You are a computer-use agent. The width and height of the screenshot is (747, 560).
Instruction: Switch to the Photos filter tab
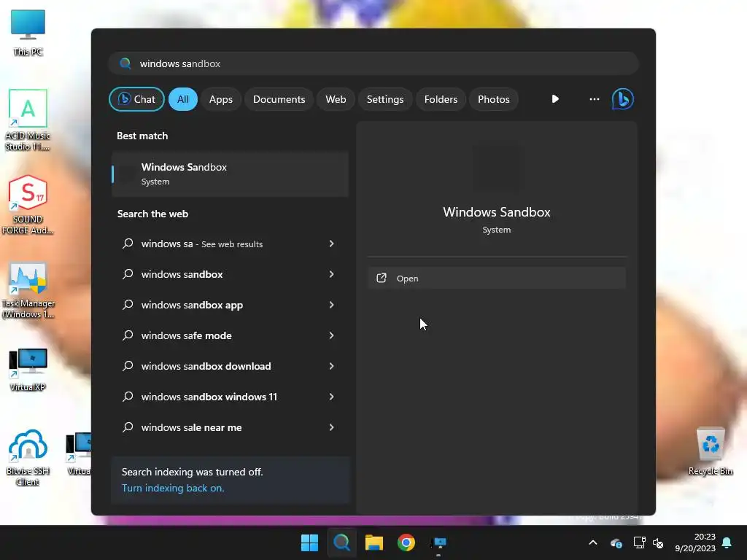pos(494,99)
